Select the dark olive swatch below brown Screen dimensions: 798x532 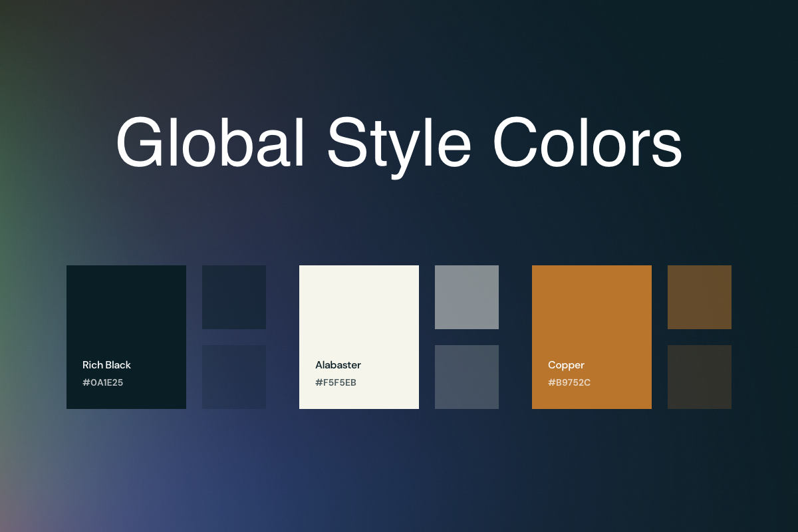[700, 377]
